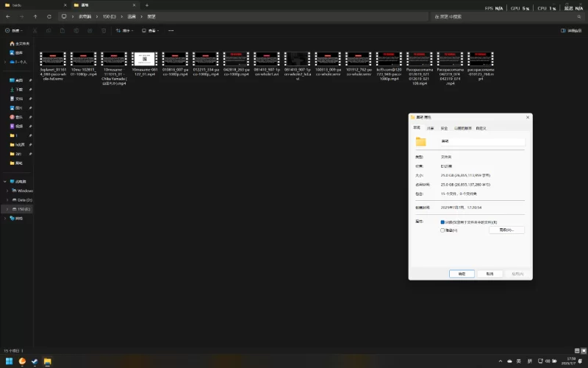The width and height of the screenshot is (588, 368).
Task: Collapse the This PC (此电脑) tree
Action: pos(5,181)
